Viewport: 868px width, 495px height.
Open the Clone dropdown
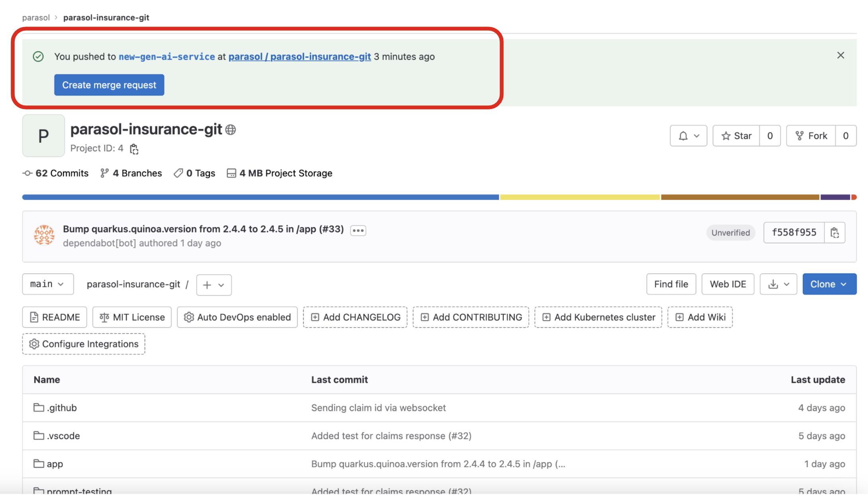[829, 284]
